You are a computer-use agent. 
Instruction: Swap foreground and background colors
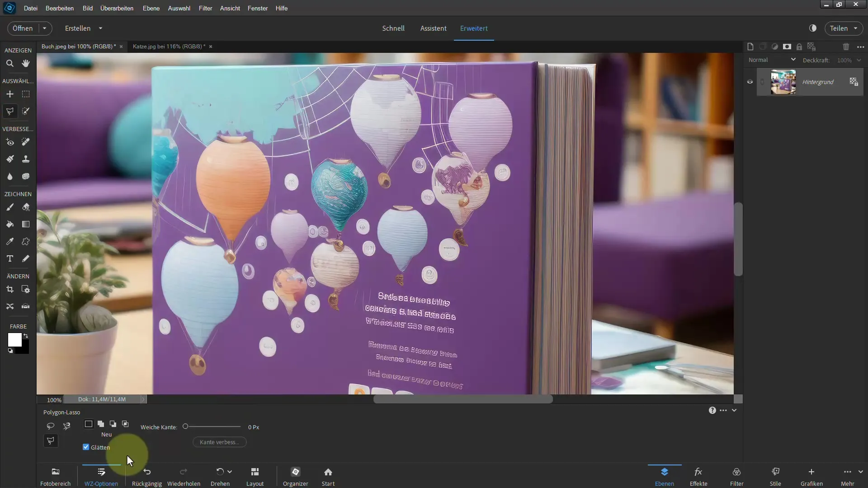[26, 336]
